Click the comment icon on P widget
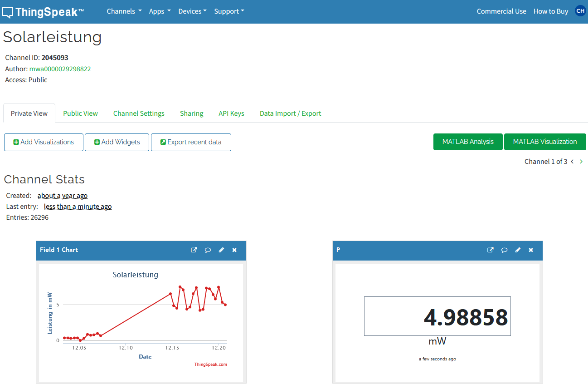Screen dimensions: 588x389 (504, 250)
